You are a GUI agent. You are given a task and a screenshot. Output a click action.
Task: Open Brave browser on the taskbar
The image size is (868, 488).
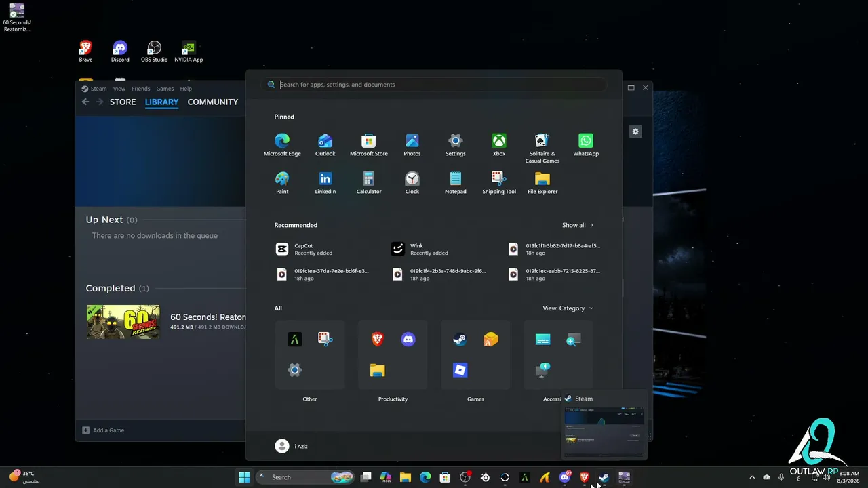[584, 477]
